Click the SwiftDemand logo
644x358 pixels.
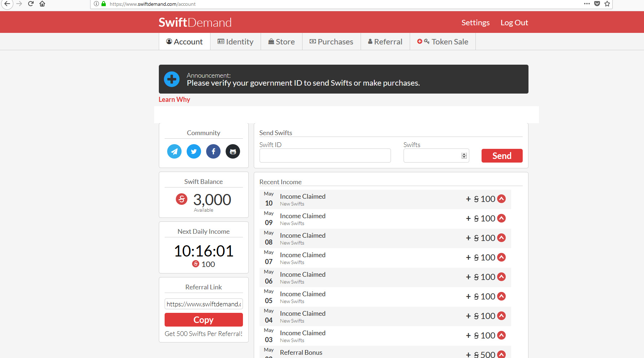pyautogui.click(x=195, y=22)
